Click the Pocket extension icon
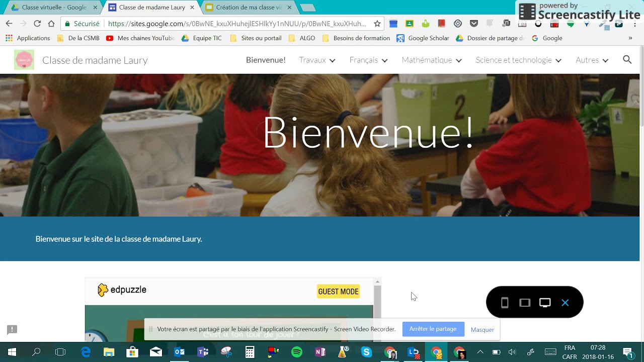The width and height of the screenshot is (644, 362). point(474,24)
